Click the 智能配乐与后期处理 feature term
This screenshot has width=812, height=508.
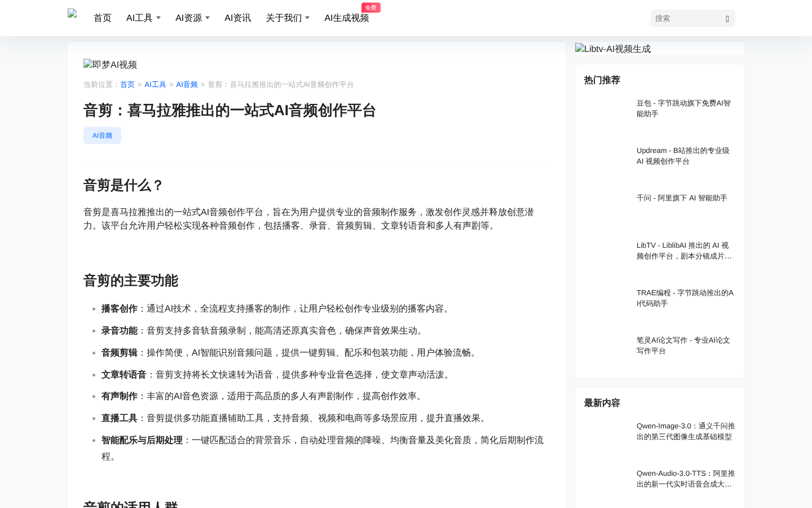(142, 440)
